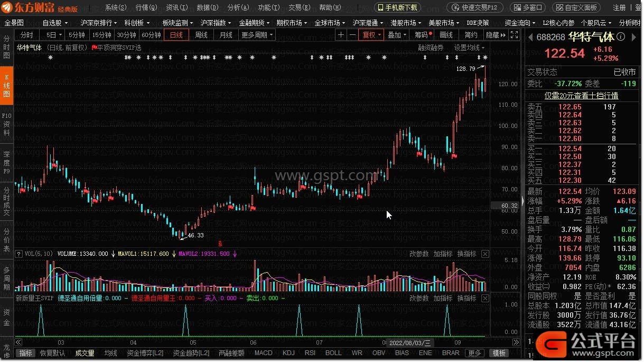Switch to 周线 weekly period
This screenshot has width=644, height=362.
click(x=201, y=35)
